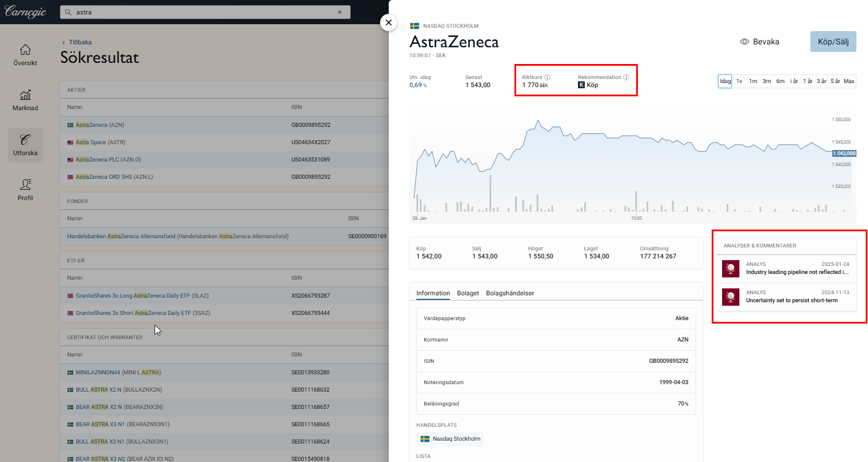Select the 3 år chart period
The height and width of the screenshot is (462, 868).
(822, 81)
